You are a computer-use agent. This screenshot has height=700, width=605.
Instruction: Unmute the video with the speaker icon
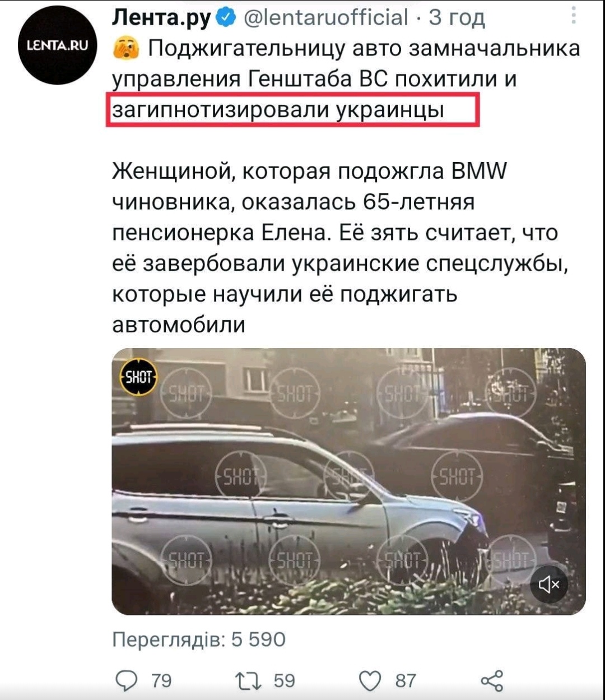(549, 585)
